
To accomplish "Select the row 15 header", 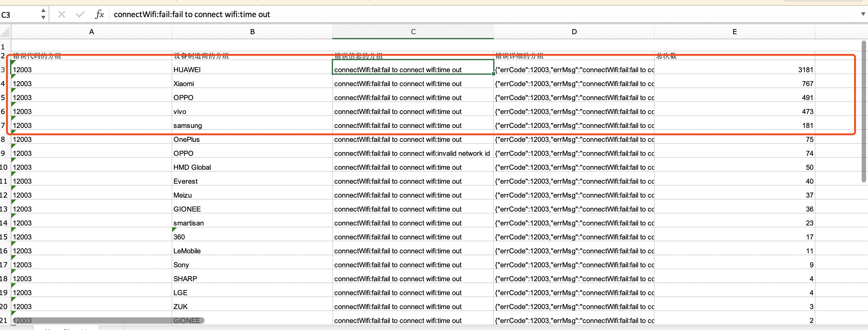I will coord(4,237).
